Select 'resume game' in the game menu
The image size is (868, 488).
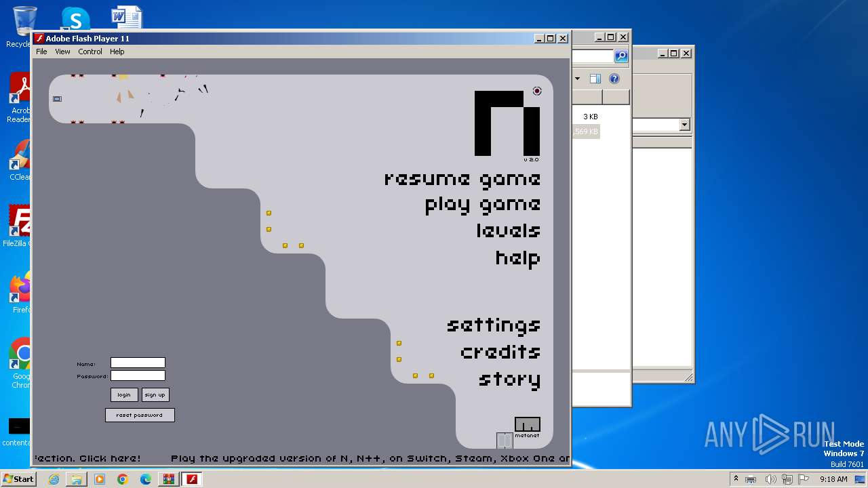click(462, 179)
